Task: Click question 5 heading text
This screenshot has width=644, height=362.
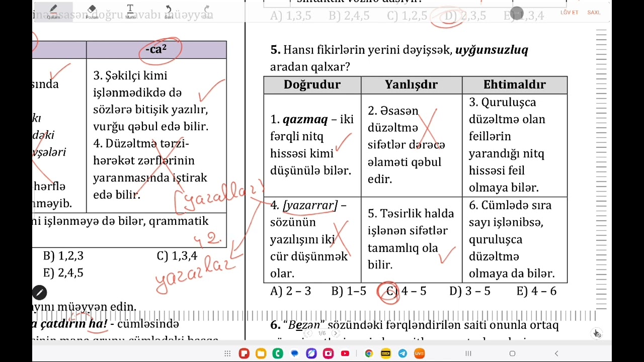Action: pos(399,58)
